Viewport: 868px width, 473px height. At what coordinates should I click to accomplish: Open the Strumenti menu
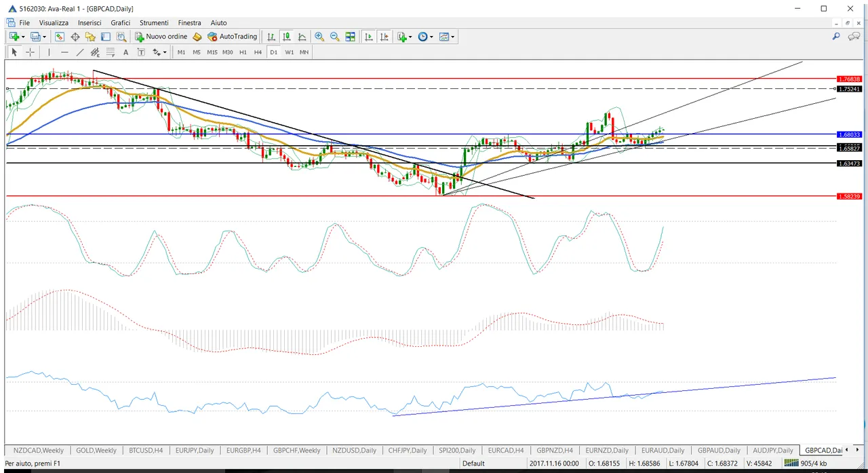pyautogui.click(x=154, y=22)
